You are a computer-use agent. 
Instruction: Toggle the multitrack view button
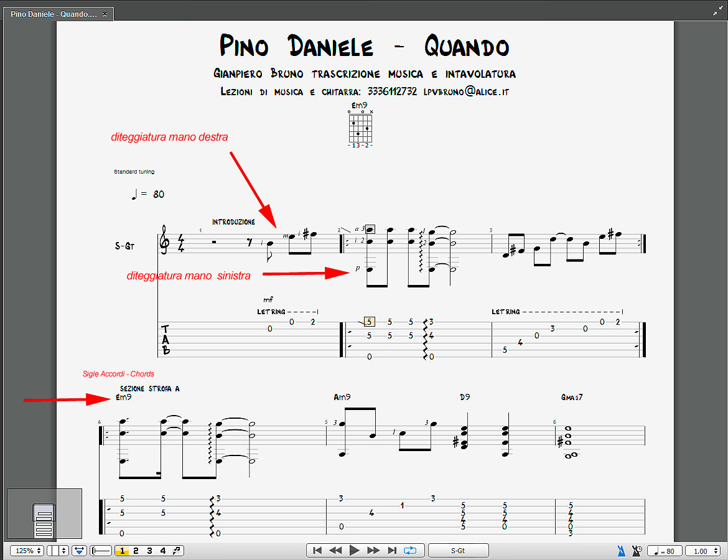(101, 551)
